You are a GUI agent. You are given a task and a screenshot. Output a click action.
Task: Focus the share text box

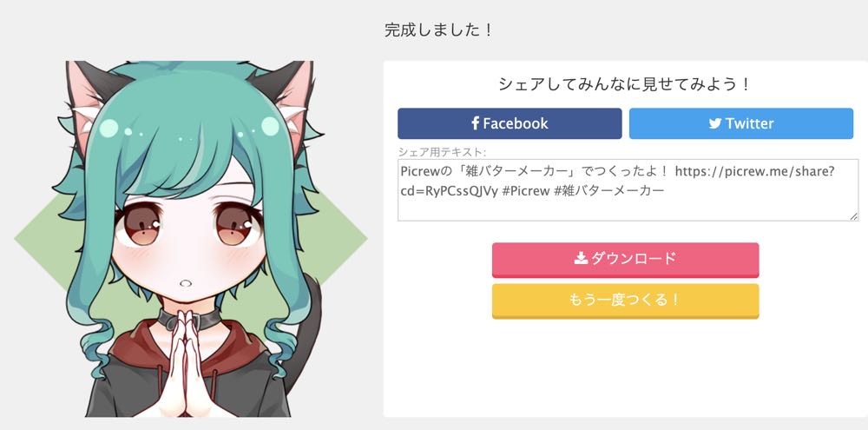point(628,190)
